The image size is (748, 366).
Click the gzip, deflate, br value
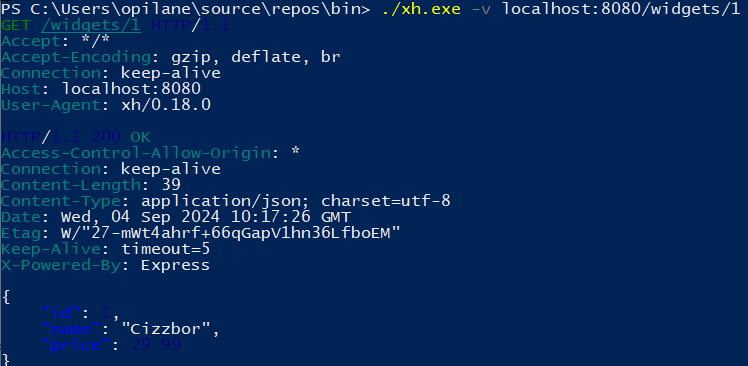click(x=256, y=57)
